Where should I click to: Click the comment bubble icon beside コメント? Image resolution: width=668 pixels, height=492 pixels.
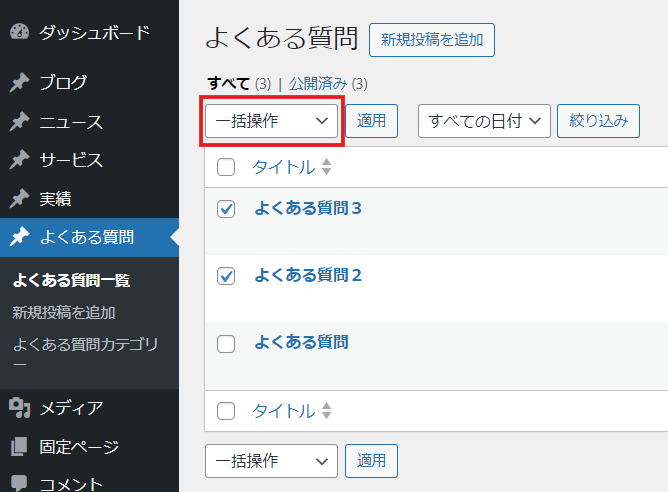point(19,483)
